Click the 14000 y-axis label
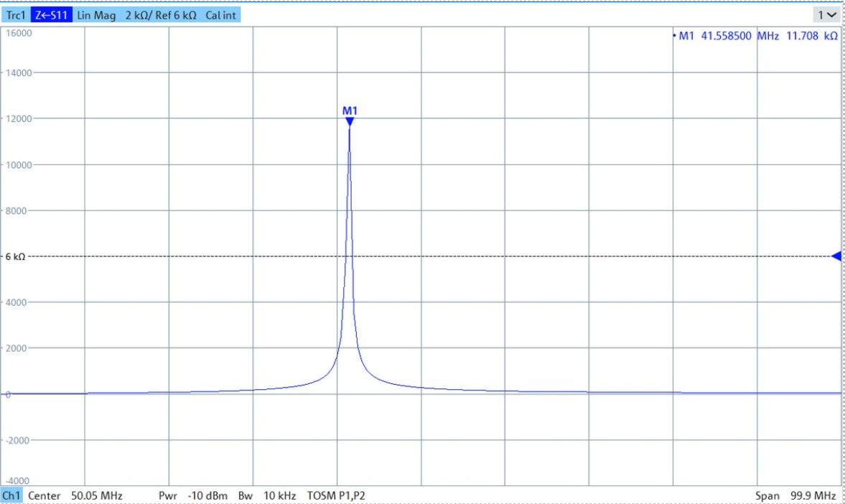Viewport: 845px width, 504px height. 19,73
